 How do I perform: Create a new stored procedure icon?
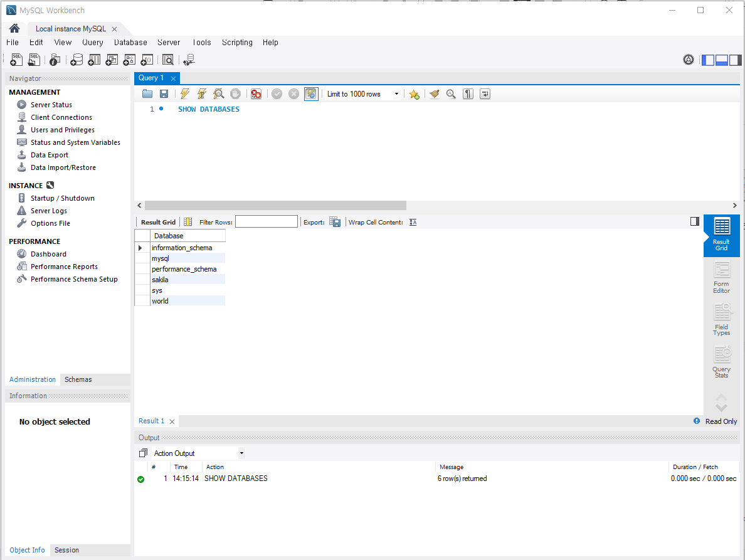point(129,60)
